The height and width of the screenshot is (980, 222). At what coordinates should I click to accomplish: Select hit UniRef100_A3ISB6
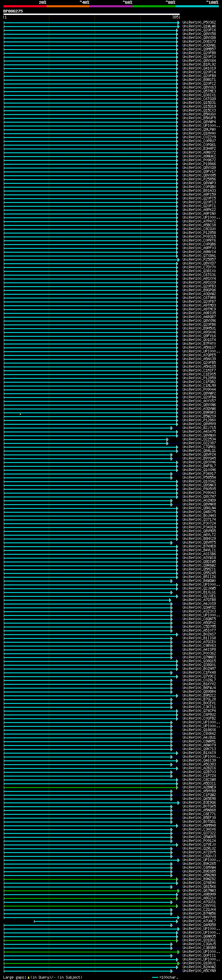199,553
